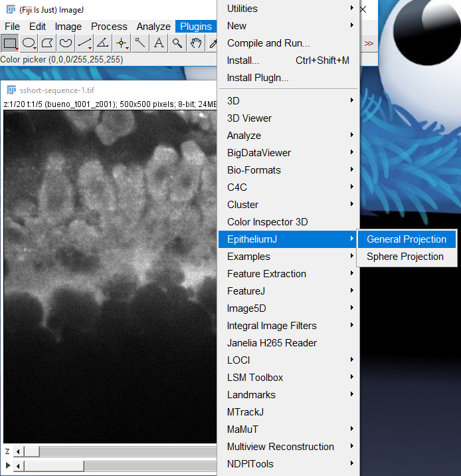Select the Straight Line tool
Screen dimensions: 461x476
(x=84, y=43)
